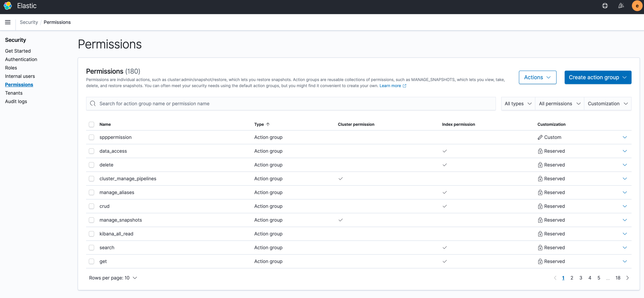Open Audit logs in sidebar
This screenshot has width=644, height=298.
(16, 101)
